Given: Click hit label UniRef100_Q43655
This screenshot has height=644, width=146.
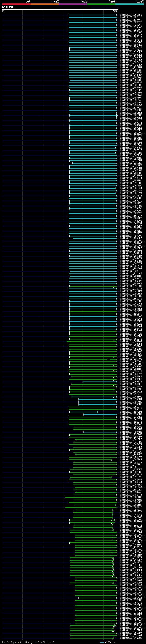Looking at the screenshot, I should [x=131, y=397].
